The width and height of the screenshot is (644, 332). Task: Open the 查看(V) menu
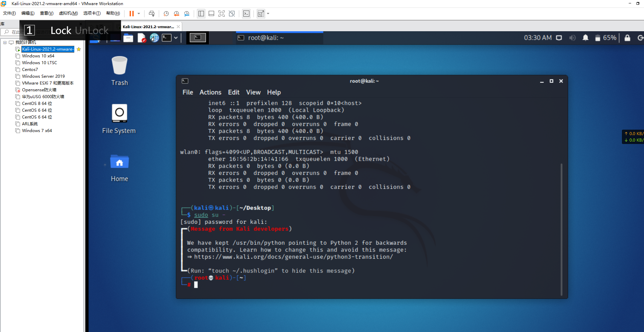[x=46, y=13]
